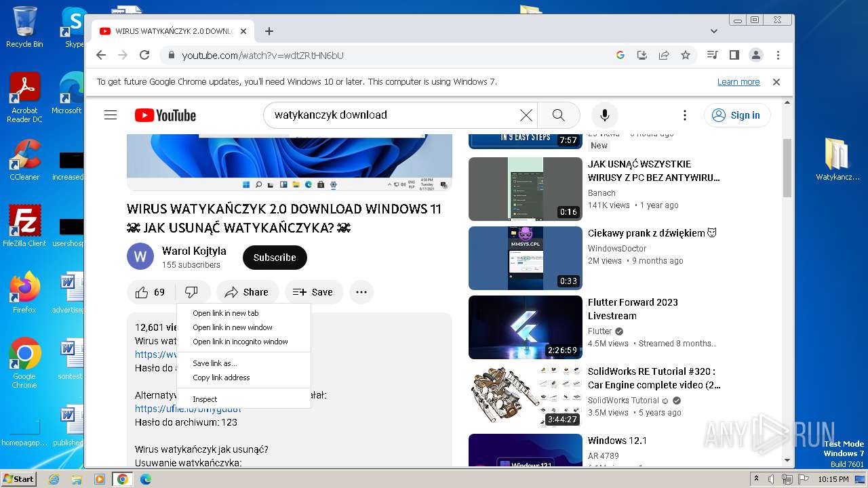Open the WindowsDoctor channel name

coord(617,249)
